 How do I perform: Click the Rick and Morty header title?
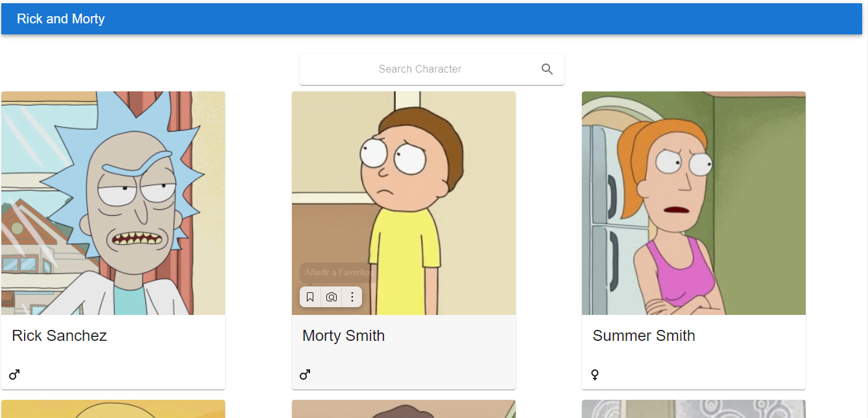click(x=61, y=19)
